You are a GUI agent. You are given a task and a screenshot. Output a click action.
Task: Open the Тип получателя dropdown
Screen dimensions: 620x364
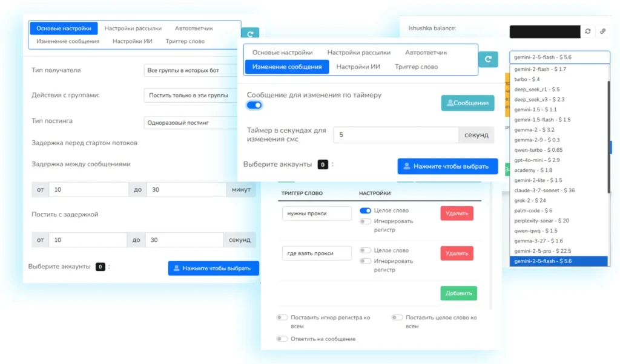pos(189,70)
